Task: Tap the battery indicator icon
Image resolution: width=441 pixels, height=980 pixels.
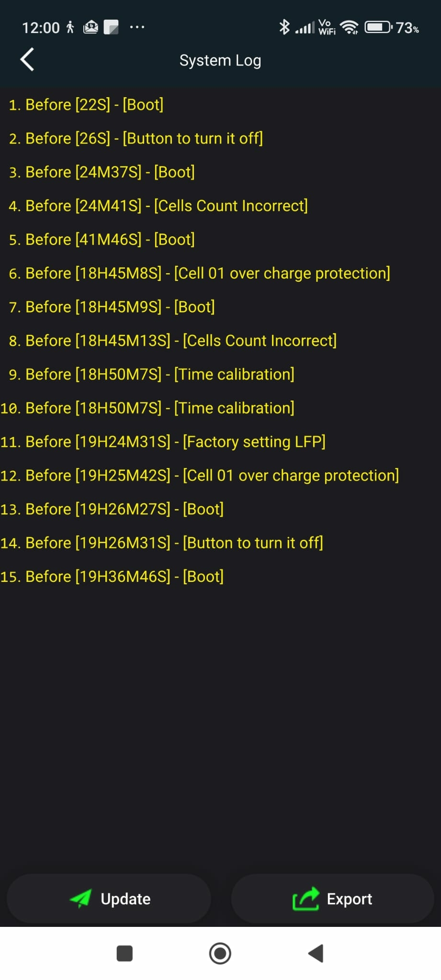Action: (x=378, y=27)
